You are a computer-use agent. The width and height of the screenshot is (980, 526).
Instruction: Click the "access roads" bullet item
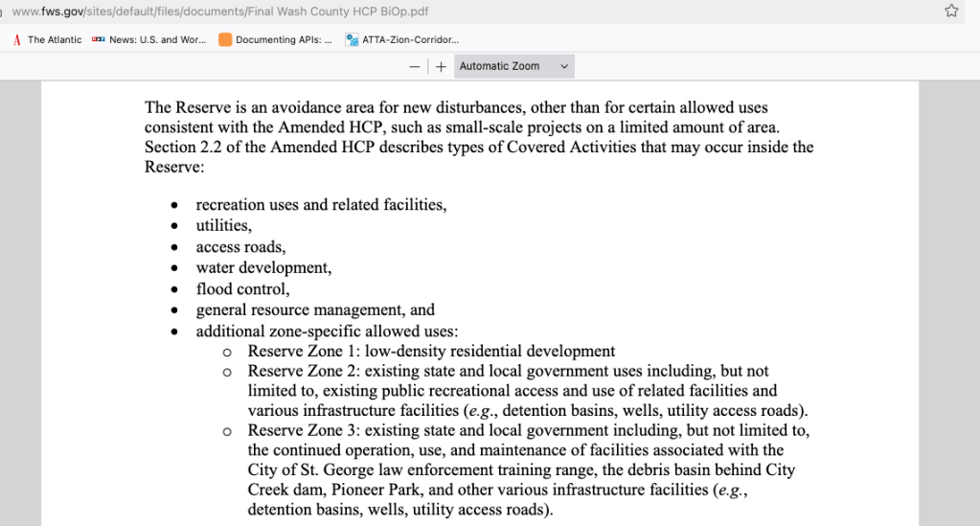pos(240,247)
